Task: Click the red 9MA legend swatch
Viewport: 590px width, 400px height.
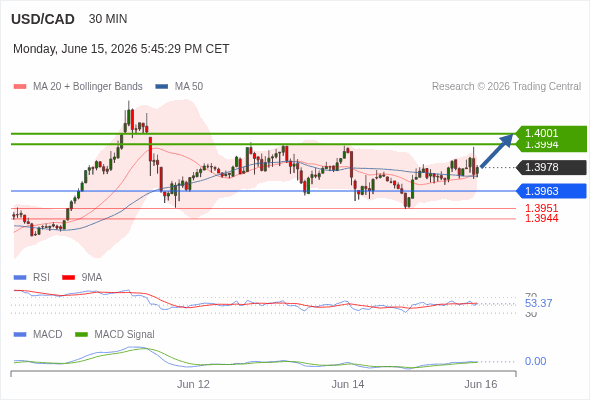Action: 68,278
